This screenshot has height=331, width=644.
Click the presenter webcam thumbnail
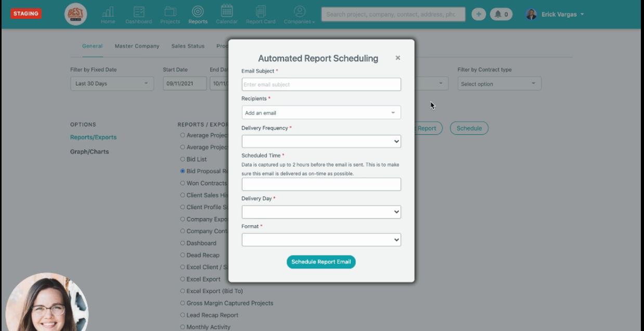coord(47,301)
